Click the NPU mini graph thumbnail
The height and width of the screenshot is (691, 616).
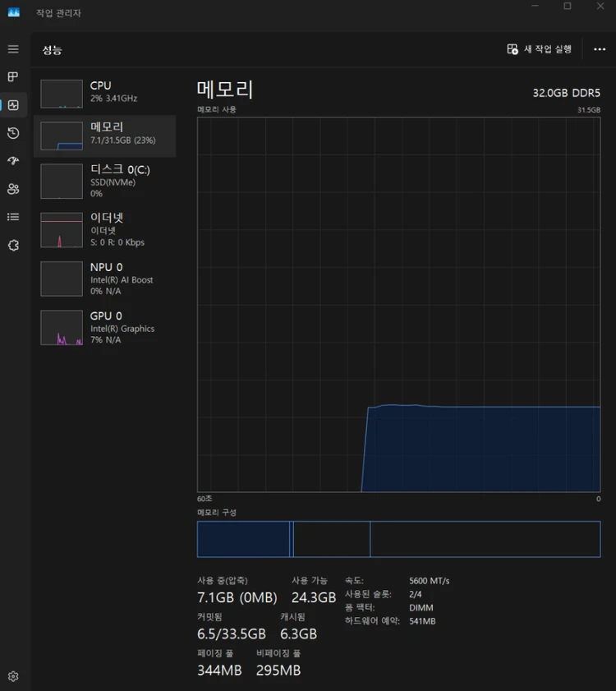[62, 279]
